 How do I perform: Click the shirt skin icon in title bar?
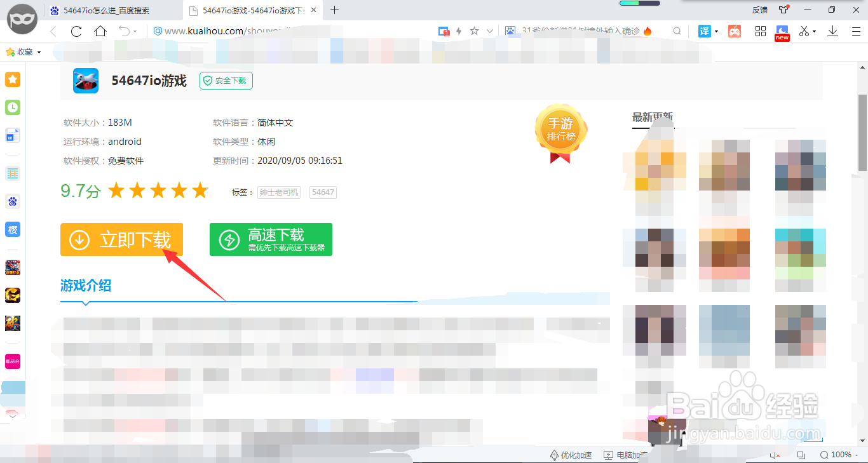click(783, 10)
